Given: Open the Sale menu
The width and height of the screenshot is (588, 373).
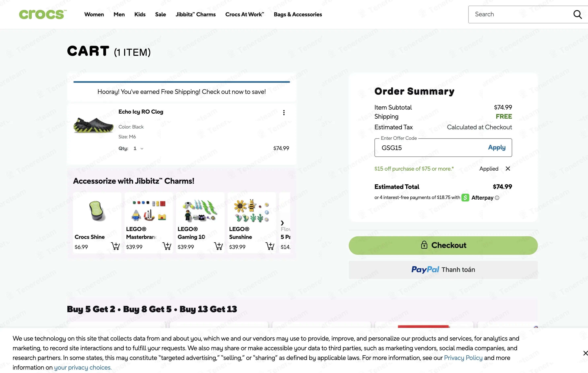Looking at the screenshot, I should pos(160,15).
